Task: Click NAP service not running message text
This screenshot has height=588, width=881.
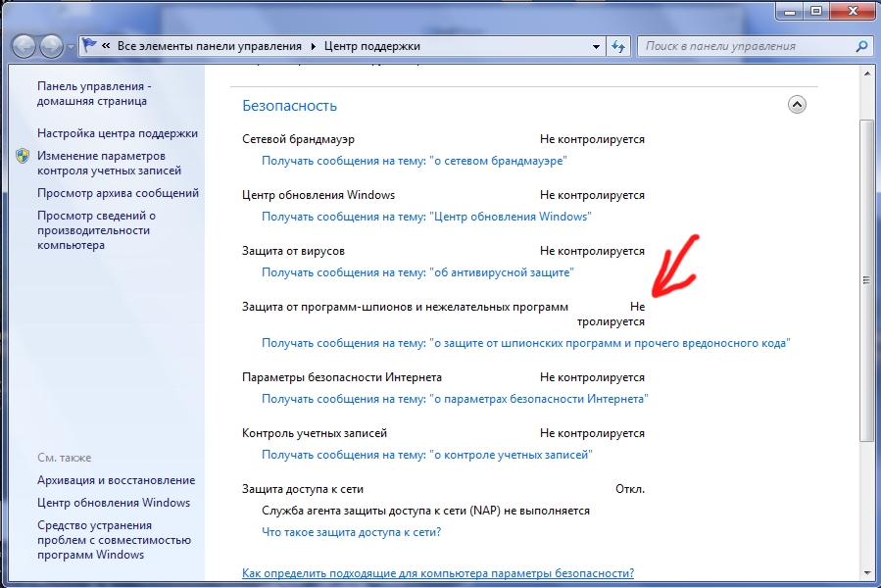Action: [x=426, y=511]
